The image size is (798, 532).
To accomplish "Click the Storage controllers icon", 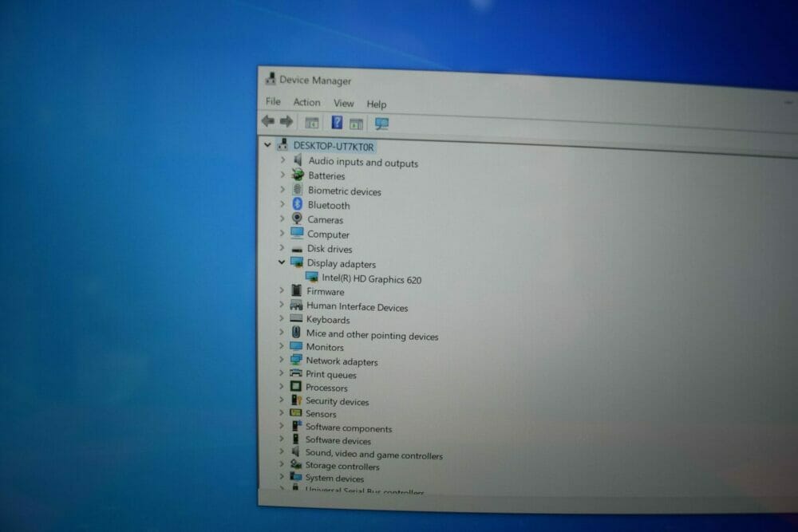I will coord(296,464).
